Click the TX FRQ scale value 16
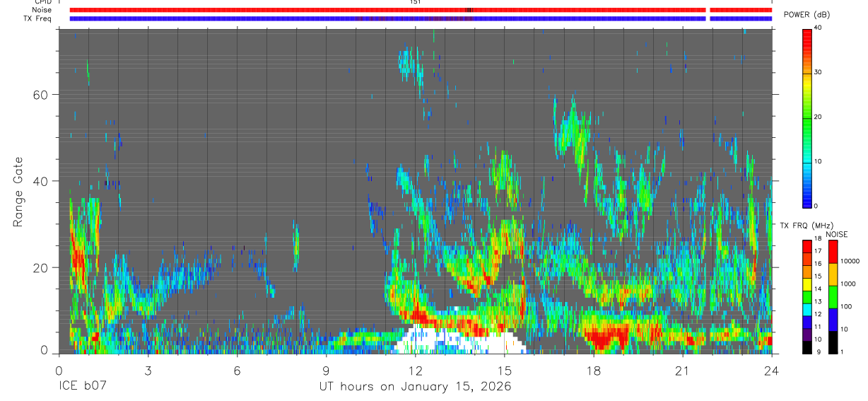868x401 pixels. coord(818,264)
